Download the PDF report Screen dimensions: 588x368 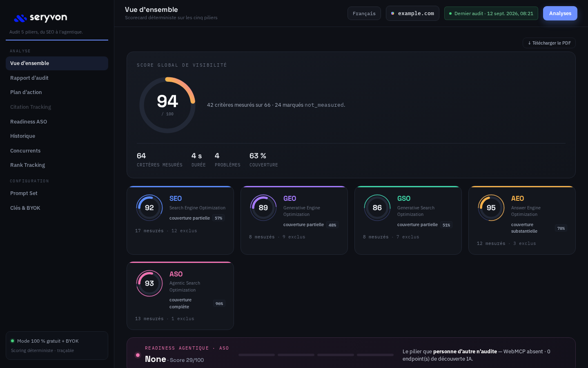point(549,43)
